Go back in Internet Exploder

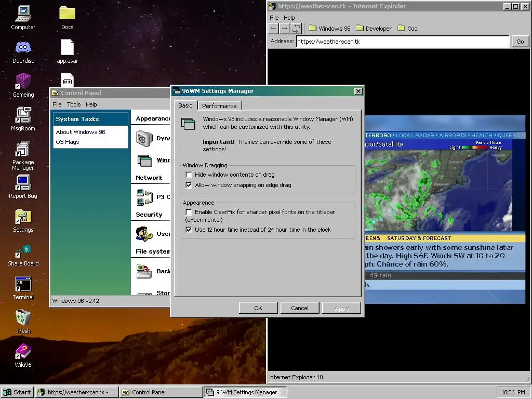pos(273,29)
